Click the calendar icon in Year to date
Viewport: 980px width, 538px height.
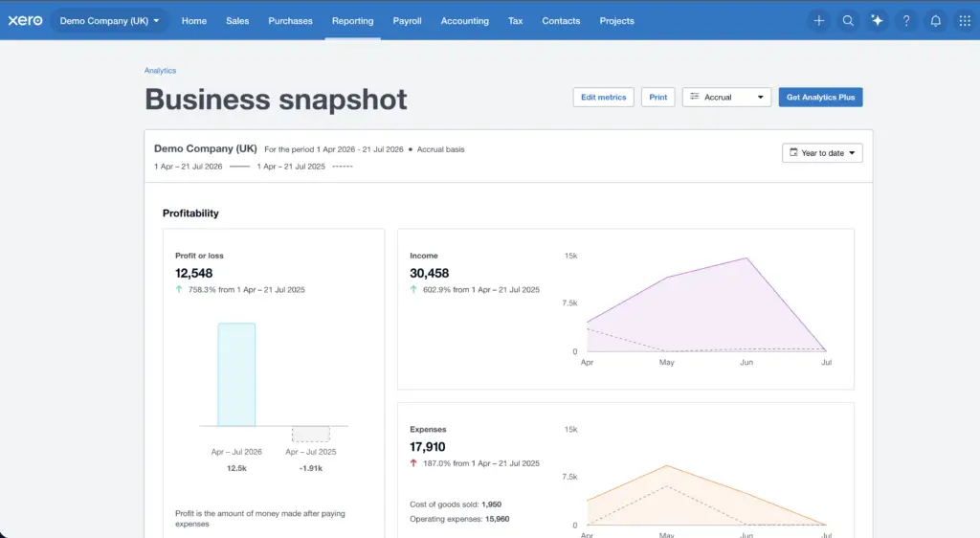(793, 152)
